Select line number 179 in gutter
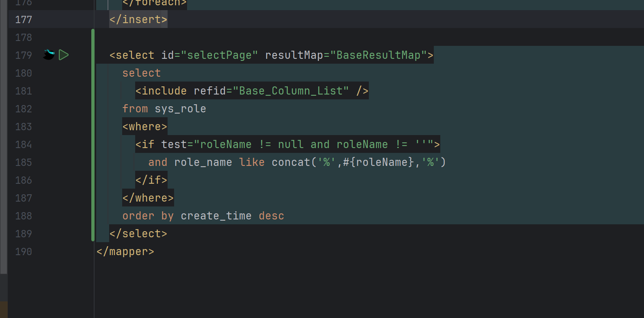The image size is (644, 318). pos(24,55)
